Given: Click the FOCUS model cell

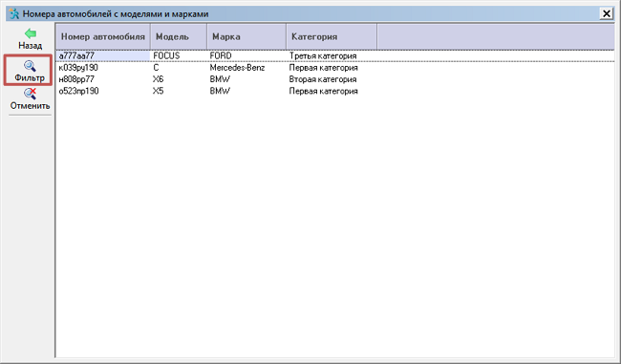Looking at the screenshot, I should pyautogui.click(x=179, y=55).
